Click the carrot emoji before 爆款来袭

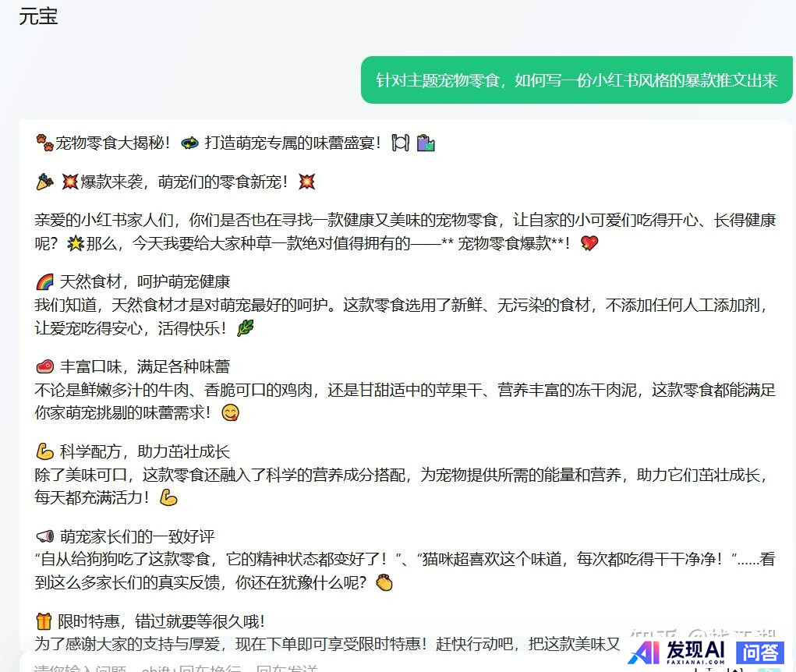pyautogui.click(x=44, y=182)
